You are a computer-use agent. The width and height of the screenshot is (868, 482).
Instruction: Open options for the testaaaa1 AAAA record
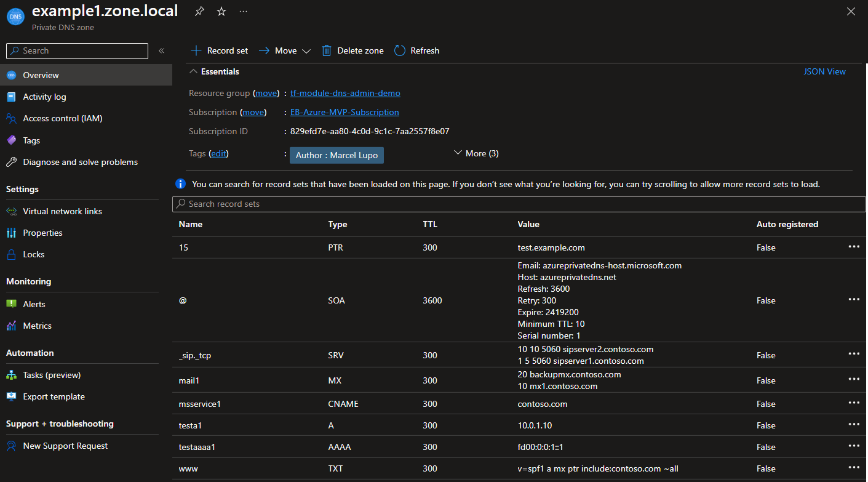point(854,446)
